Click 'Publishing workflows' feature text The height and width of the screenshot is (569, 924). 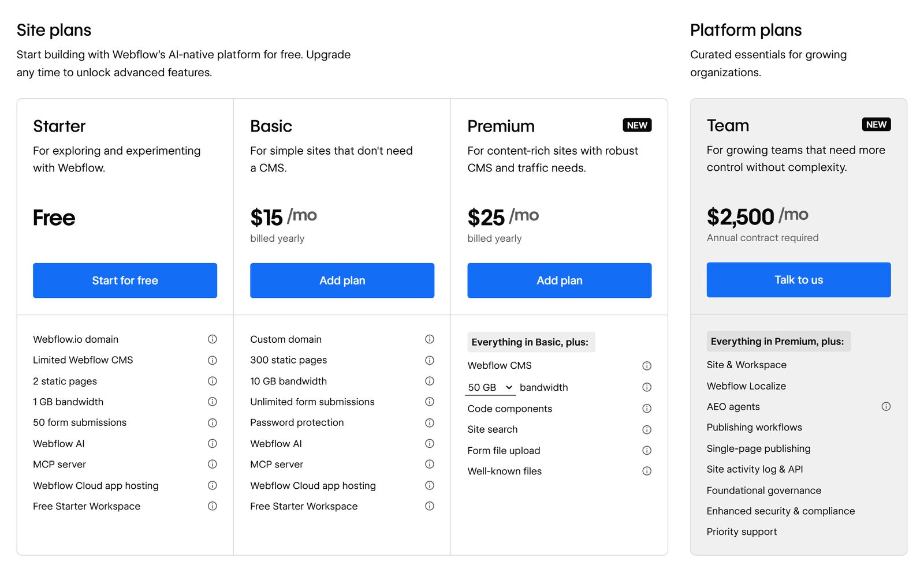[x=754, y=428]
